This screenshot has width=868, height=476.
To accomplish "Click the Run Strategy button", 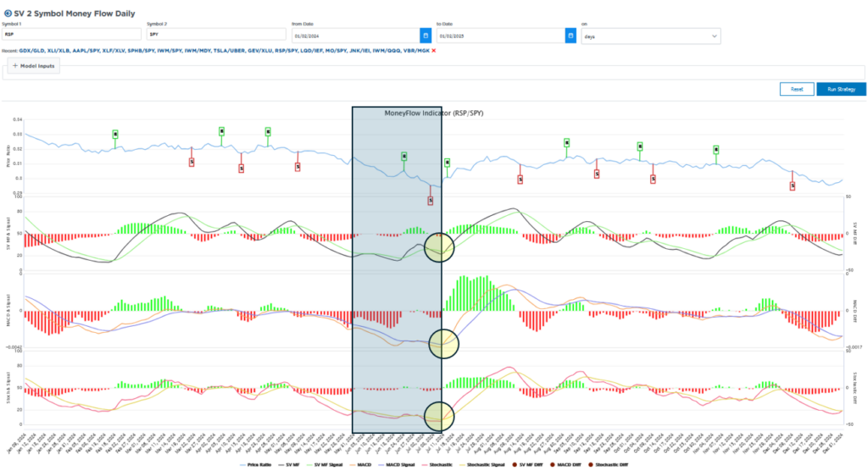I will [x=841, y=89].
